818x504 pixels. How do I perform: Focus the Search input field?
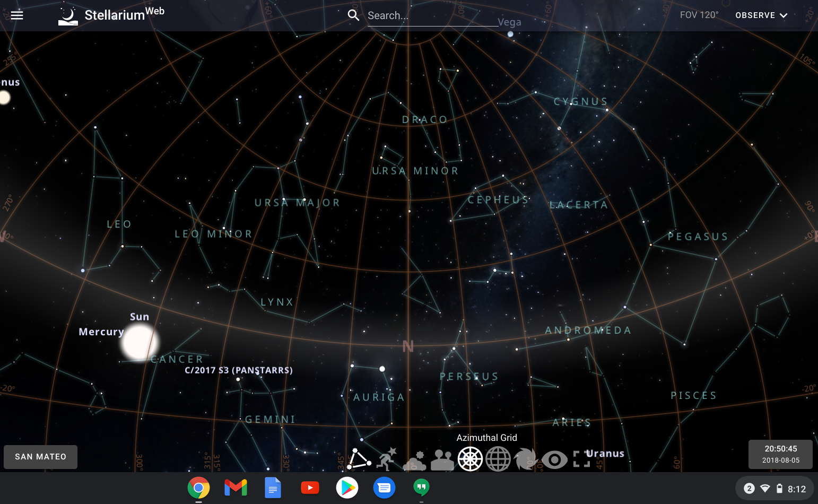tap(433, 16)
